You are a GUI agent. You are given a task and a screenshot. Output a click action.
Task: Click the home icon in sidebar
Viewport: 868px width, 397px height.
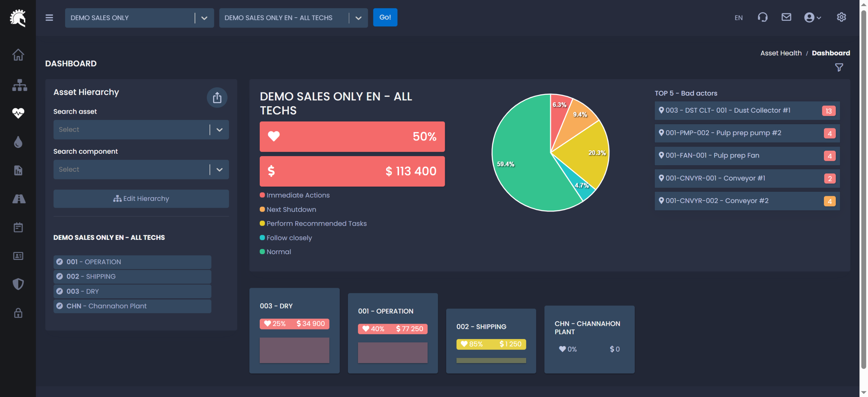point(18,55)
